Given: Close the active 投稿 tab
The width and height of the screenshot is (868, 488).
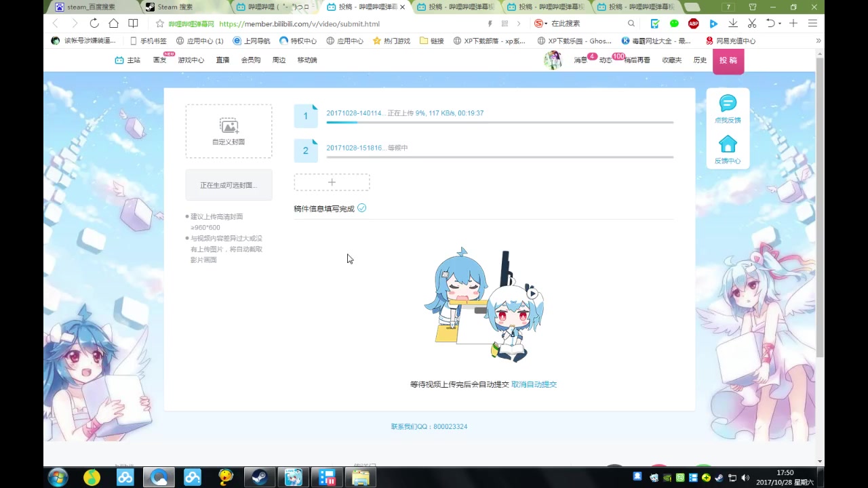Looking at the screenshot, I should pyautogui.click(x=402, y=7).
